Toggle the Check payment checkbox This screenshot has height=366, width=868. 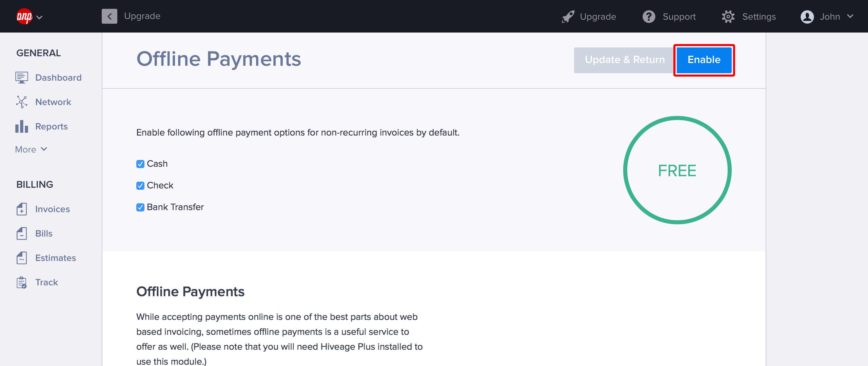(x=140, y=186)
